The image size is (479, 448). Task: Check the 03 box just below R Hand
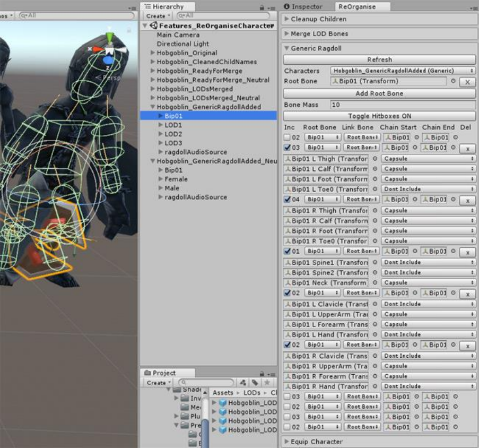click(x=287, y=397)
